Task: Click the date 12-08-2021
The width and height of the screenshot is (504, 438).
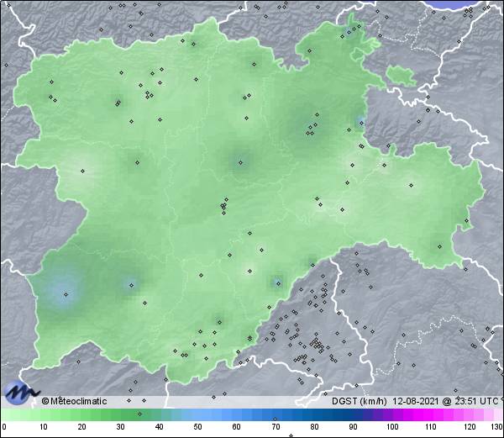Action: pyautogui.click(x=416, y=401)
